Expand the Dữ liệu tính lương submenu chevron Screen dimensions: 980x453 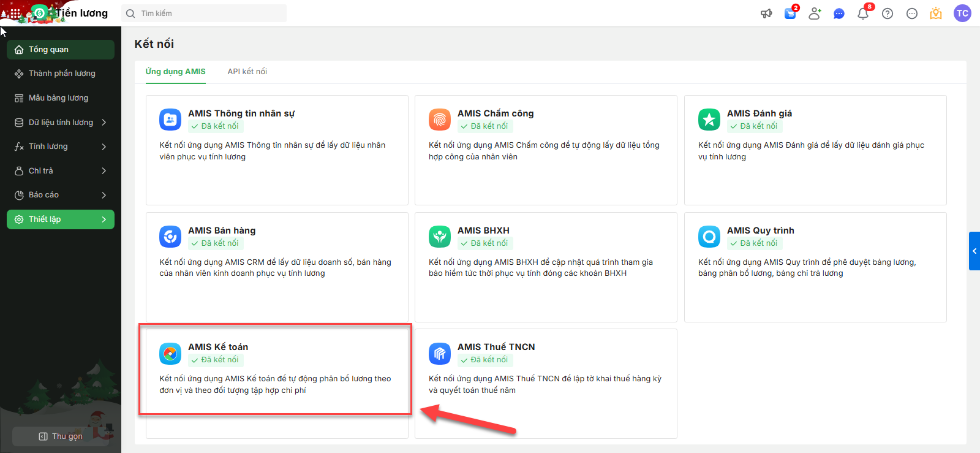coord(104,123)
